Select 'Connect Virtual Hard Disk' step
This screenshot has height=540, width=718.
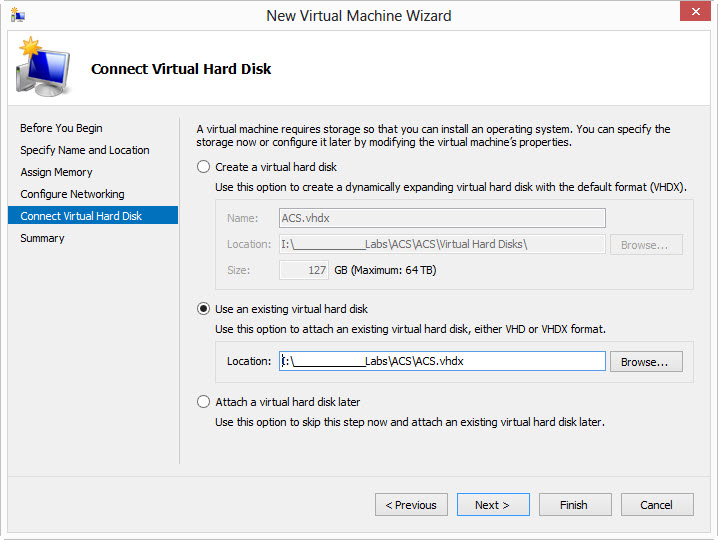click(x=81, y=216)
